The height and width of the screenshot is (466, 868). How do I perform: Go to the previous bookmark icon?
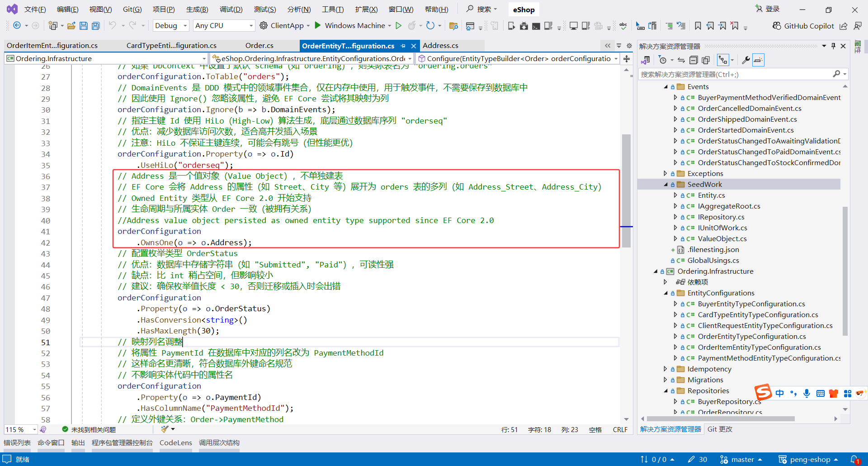pyautogui.click(x=710, y=26)
